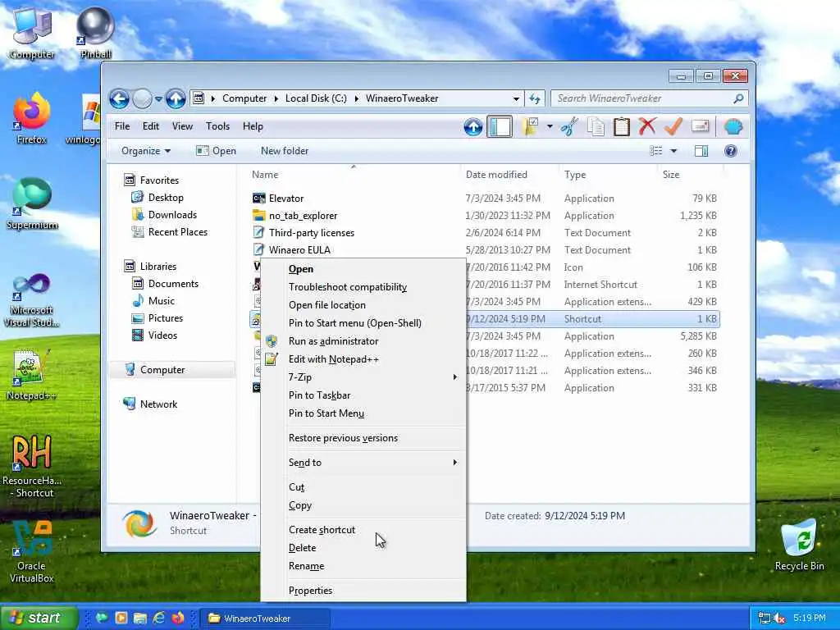Image resolution: width=840 pixels, height=630 pixels.
Task: Click the folder options checkbox icon
Action: click(531, 127)
